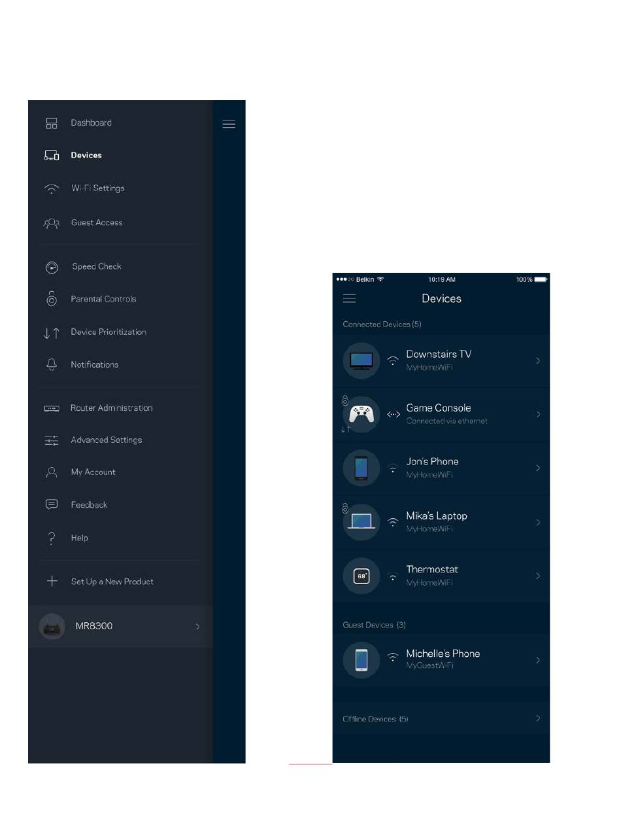Click the Device Prioritization arrows icon

coord(52,332)
